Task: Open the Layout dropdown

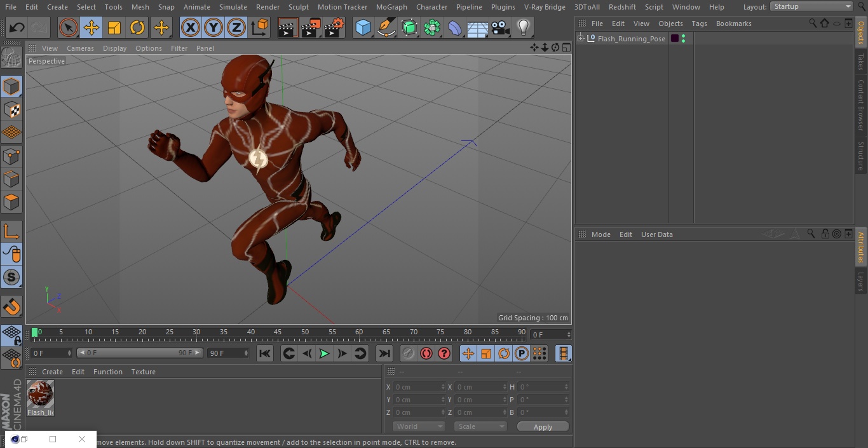Action: click(812, 6)
